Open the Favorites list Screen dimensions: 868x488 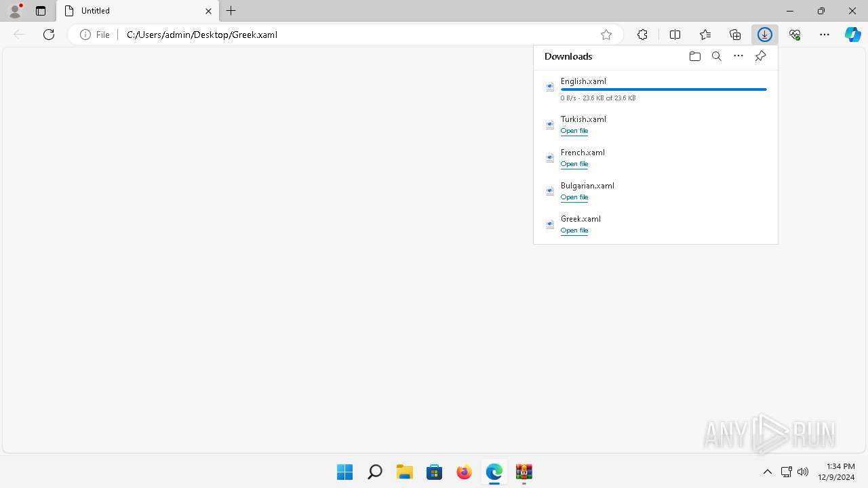pyautogui.click(x=705, y=35)
